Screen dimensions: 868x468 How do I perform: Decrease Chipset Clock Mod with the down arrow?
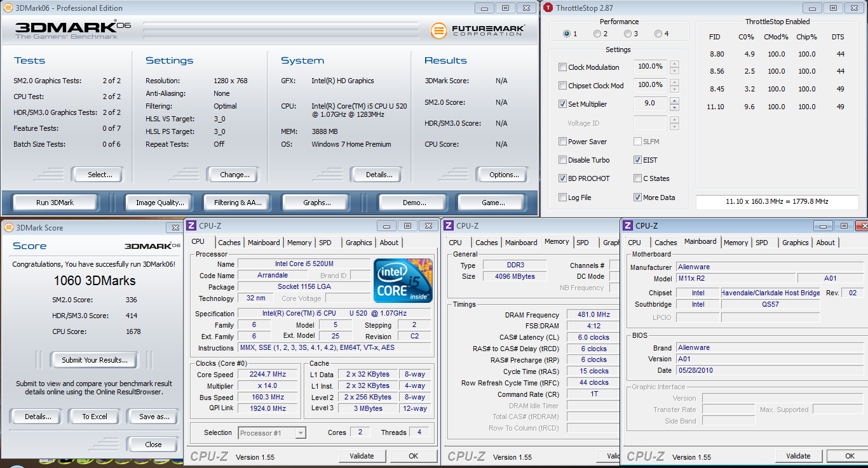point(674,89)
